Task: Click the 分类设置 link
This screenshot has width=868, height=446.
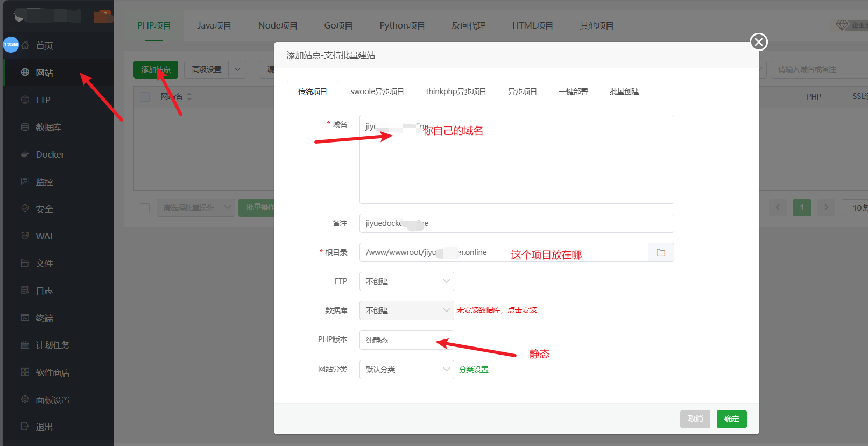Action: click(474, 370)
